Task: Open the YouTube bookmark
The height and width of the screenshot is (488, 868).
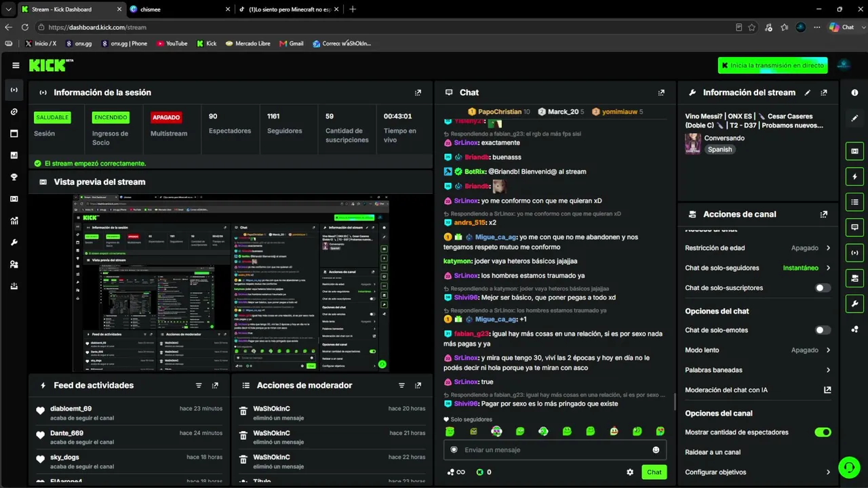Action: pos(172,43)
